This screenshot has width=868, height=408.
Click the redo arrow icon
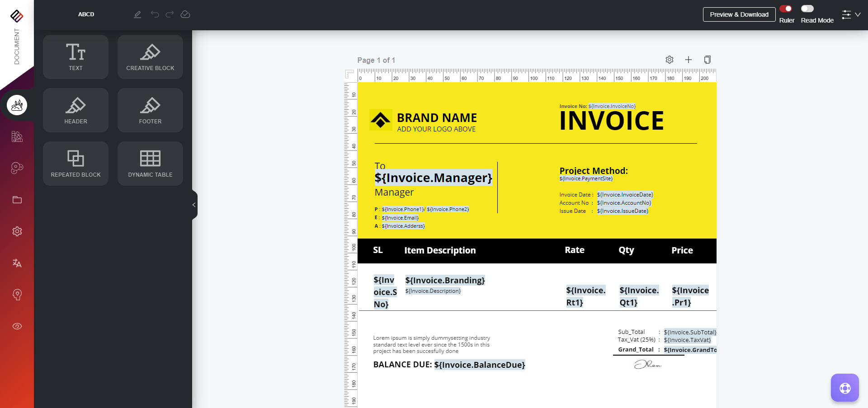pyautogui.click(x=170, y=14)
